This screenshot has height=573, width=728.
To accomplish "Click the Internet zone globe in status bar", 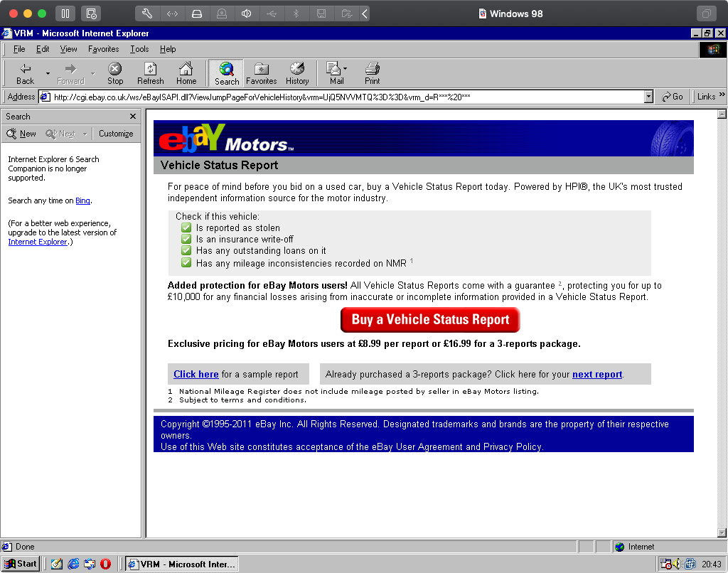I will point(619,547).
